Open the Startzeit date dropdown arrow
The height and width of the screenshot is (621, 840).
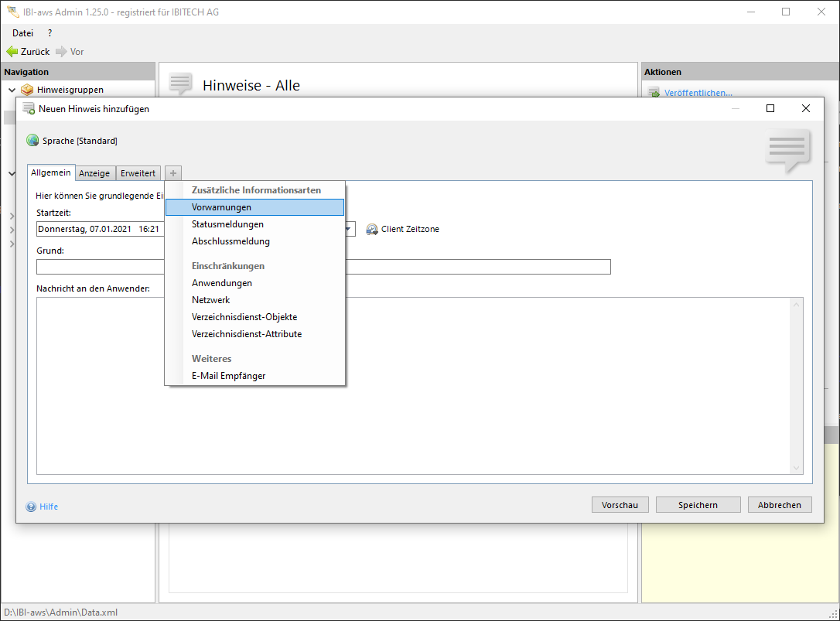[x=349, y=229]
